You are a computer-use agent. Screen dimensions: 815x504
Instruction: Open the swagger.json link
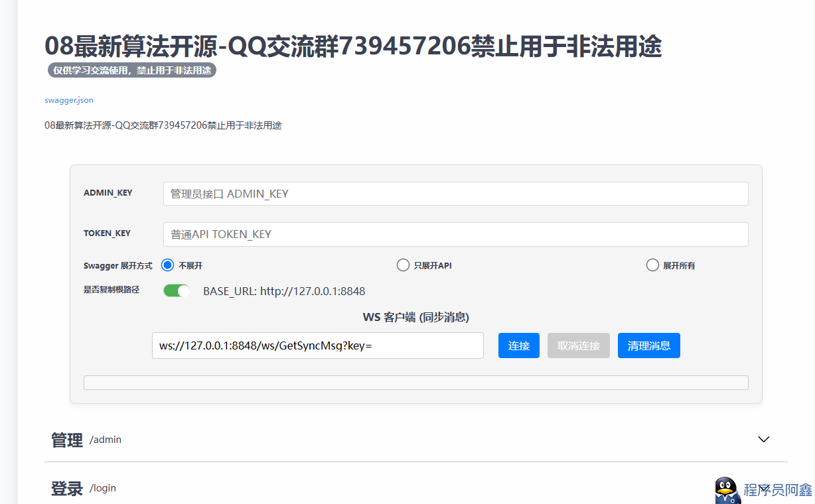[69, 100]
